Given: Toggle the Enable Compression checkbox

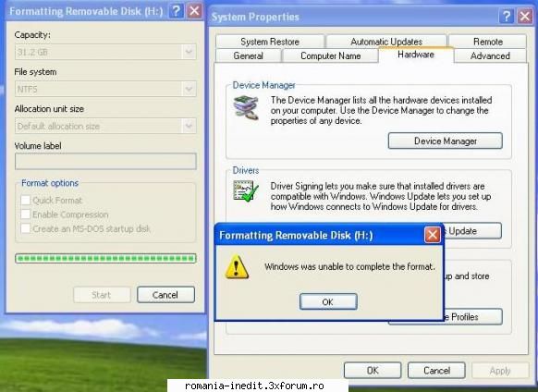Looking at the screenshot, I should click(x=25, y=214).
